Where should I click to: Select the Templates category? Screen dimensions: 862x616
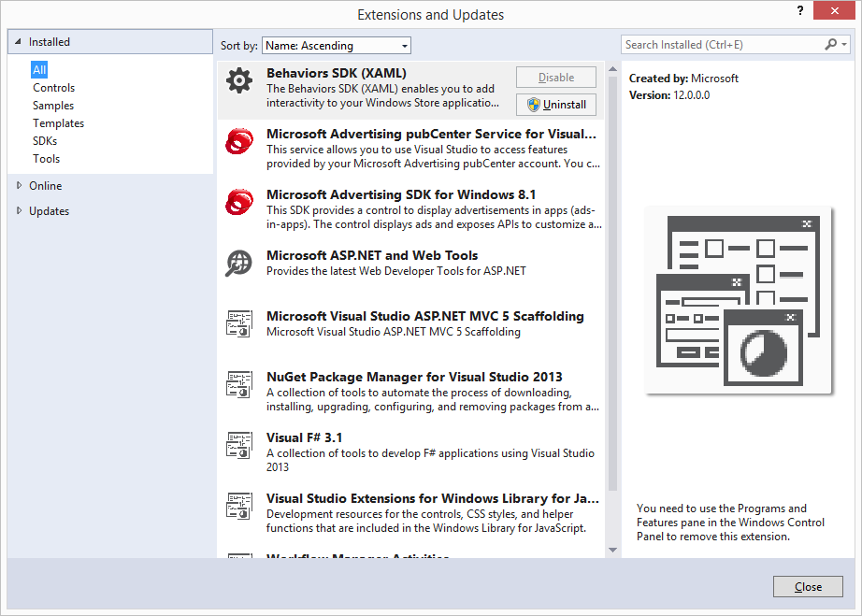click(58, 122)
